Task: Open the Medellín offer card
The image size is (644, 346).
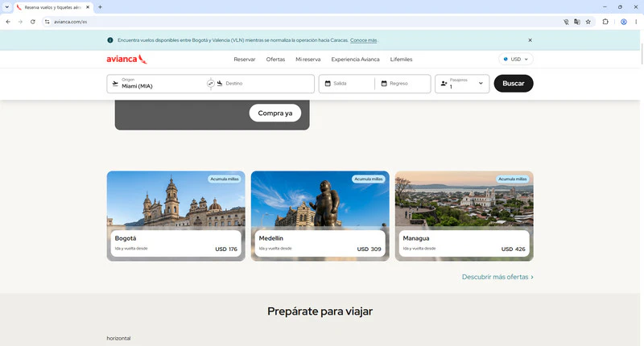Action: click(x=320, y=216)
